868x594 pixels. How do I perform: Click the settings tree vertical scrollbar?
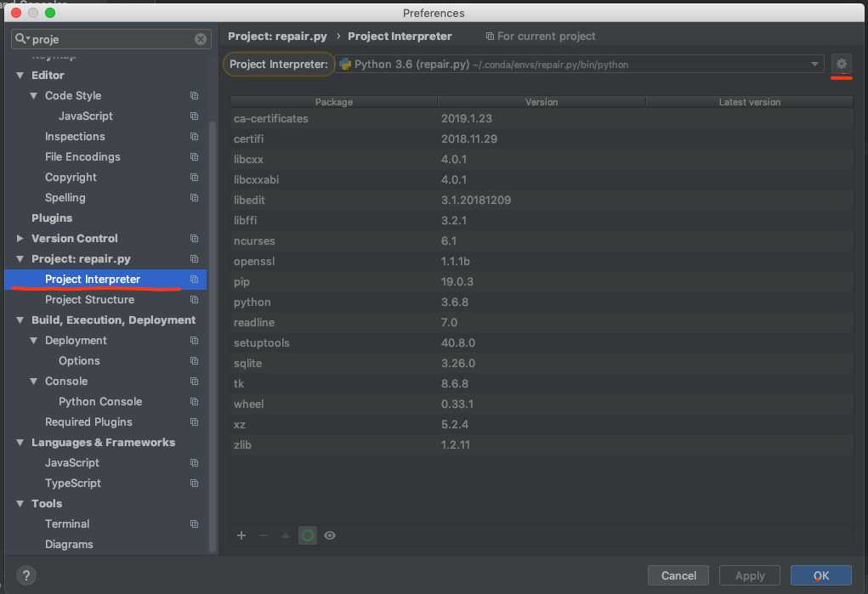(x=213, y=335)
